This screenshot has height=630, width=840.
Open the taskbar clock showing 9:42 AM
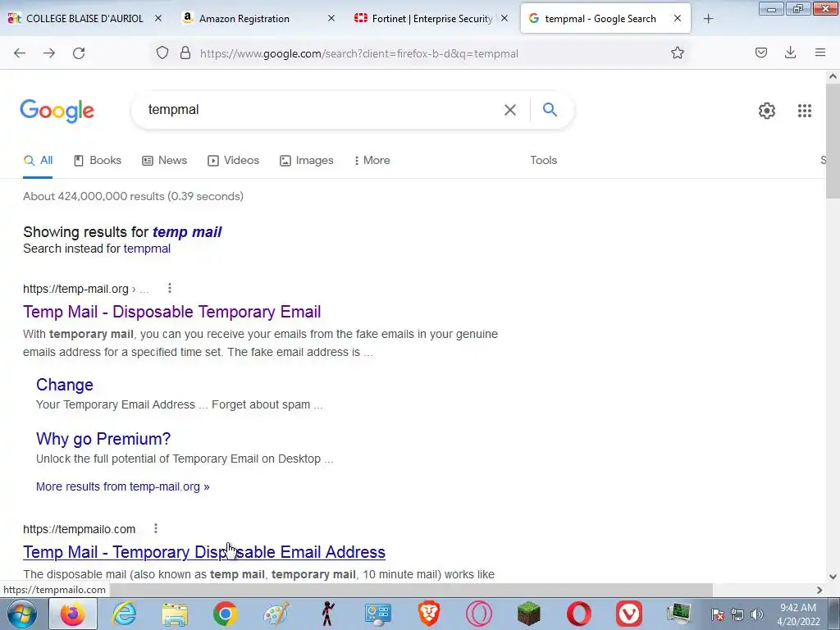click(x=798, y=614)
